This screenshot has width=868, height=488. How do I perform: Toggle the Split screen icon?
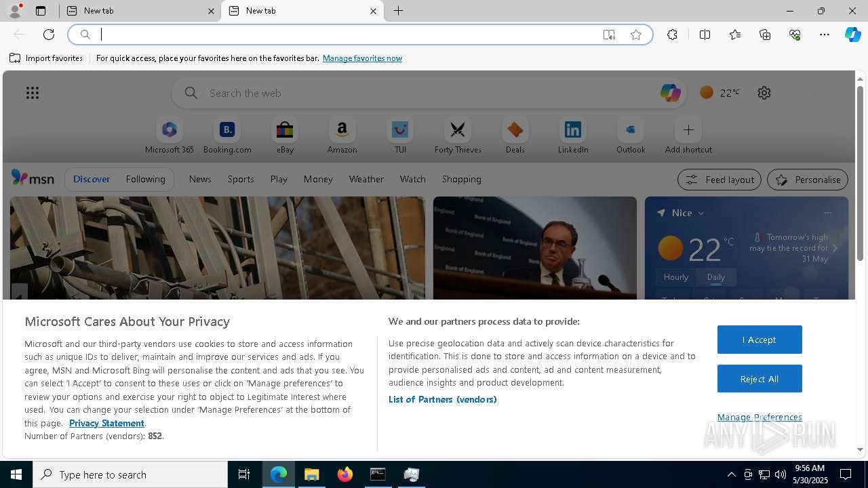[705, 35]
